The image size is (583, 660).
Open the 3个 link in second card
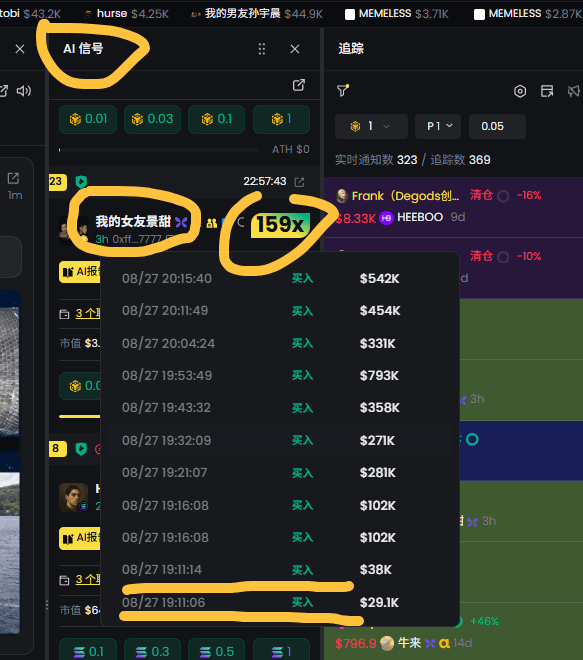pos(88,580)
